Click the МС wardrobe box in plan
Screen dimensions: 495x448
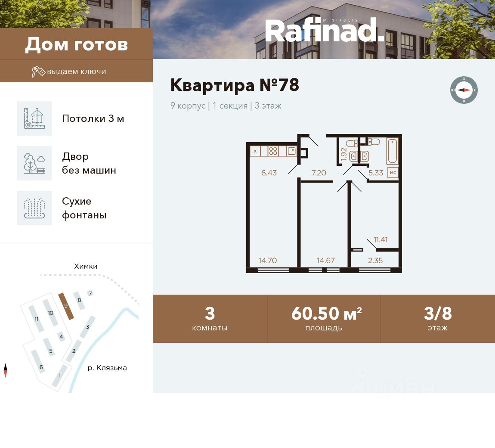click(x=393, y=172)
